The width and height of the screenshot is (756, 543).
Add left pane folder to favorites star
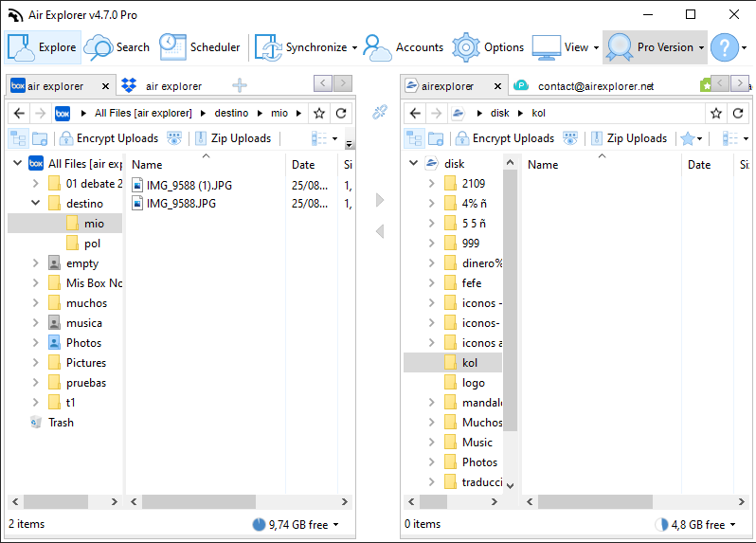pos(319,114)
